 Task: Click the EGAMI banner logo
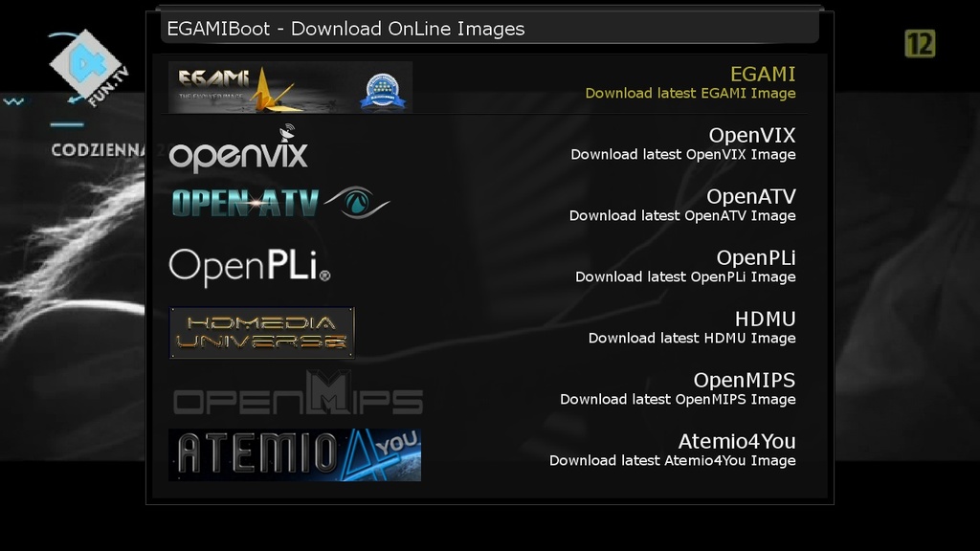[290, 87]
